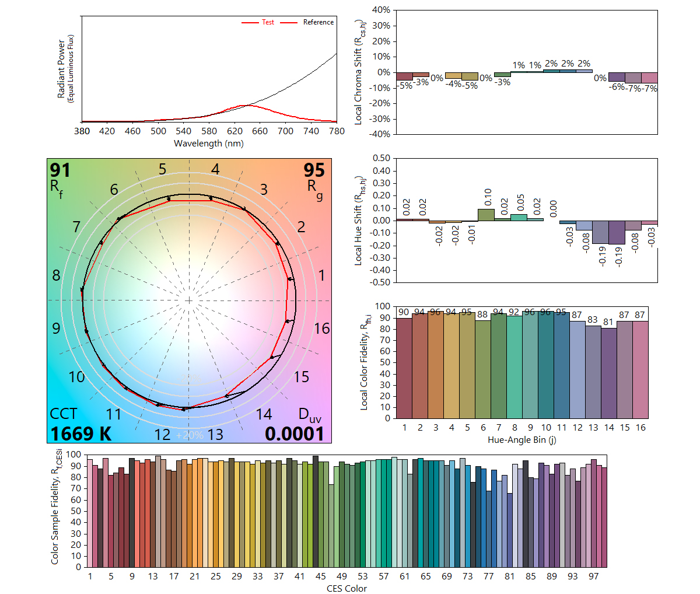The image size is (700, 594).
Task: Click the Rf value 91
Action: tap(60, 170)
